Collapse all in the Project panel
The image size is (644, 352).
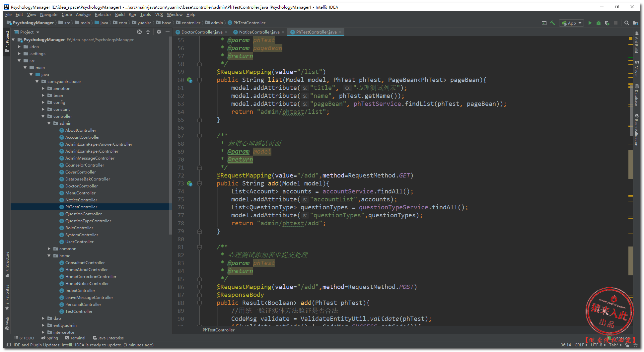[x=148, y=32]
